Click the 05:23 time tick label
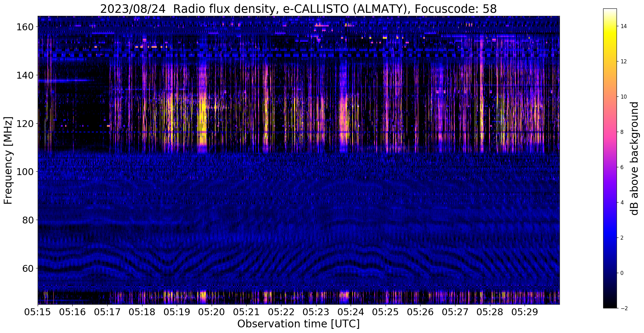The width and height of the screenshot is (644, 333). coord(316,312)
